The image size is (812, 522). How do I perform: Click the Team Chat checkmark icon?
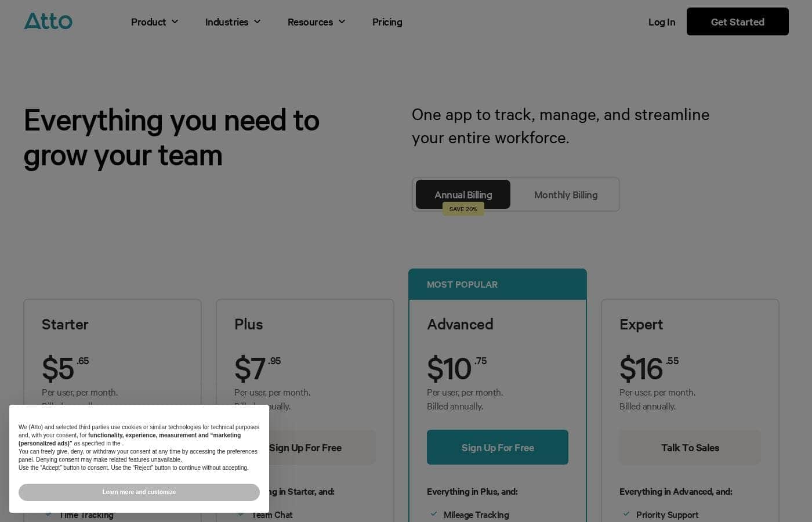click(241, 514)
